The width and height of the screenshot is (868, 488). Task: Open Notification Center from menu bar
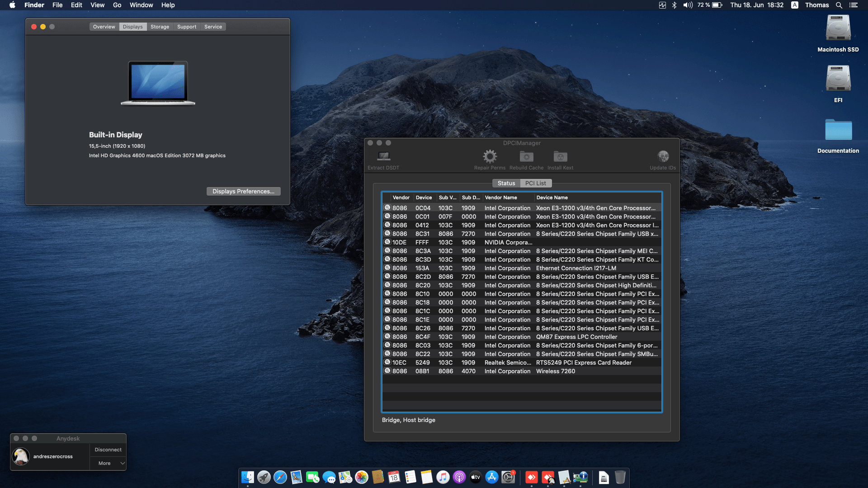[x=854, y=5]
